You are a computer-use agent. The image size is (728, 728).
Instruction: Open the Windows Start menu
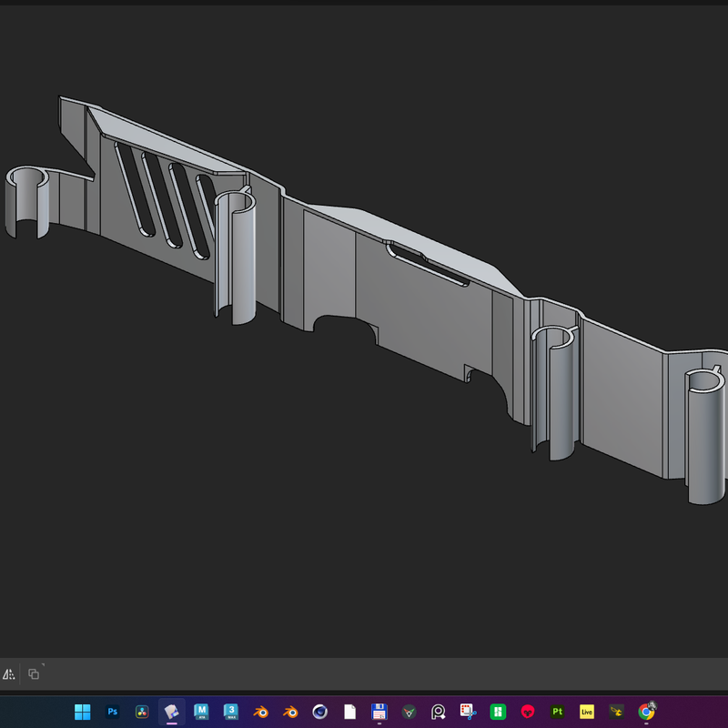point(82,712)
